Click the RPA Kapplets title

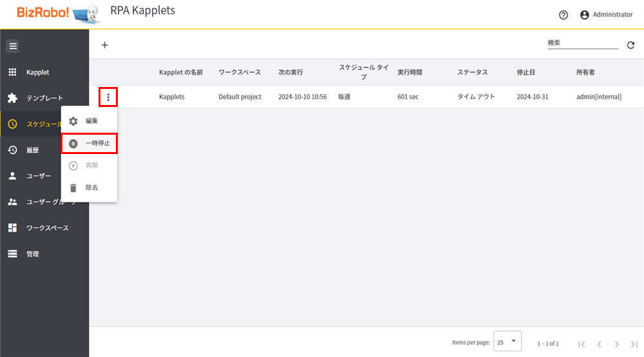click(142, 10)
